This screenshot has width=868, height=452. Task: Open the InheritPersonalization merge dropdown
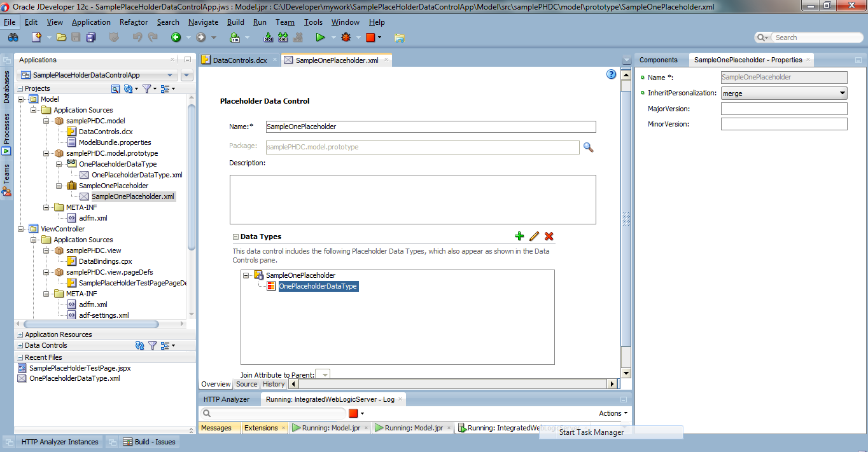click(x=841, y=93)
